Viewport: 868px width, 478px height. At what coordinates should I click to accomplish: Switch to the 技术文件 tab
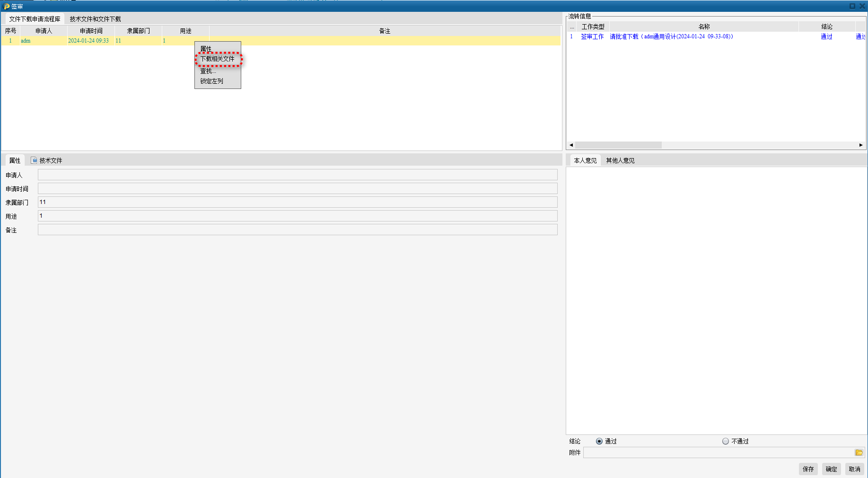click(46, 160)
